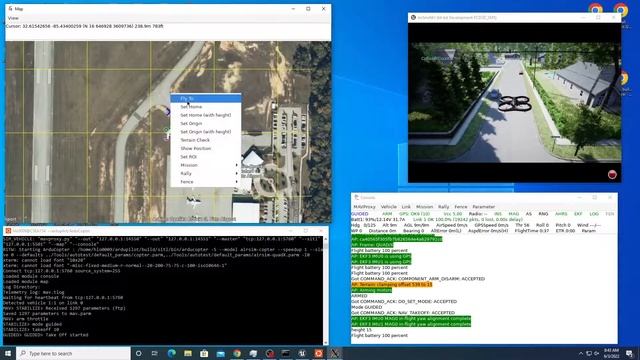
Task: Click the LOG status indicator in Console
Action: coord(594,214)
